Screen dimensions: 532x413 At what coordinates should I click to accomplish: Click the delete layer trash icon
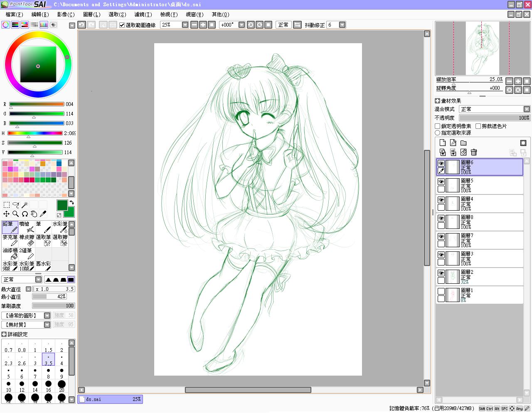[x=474, y=152]
